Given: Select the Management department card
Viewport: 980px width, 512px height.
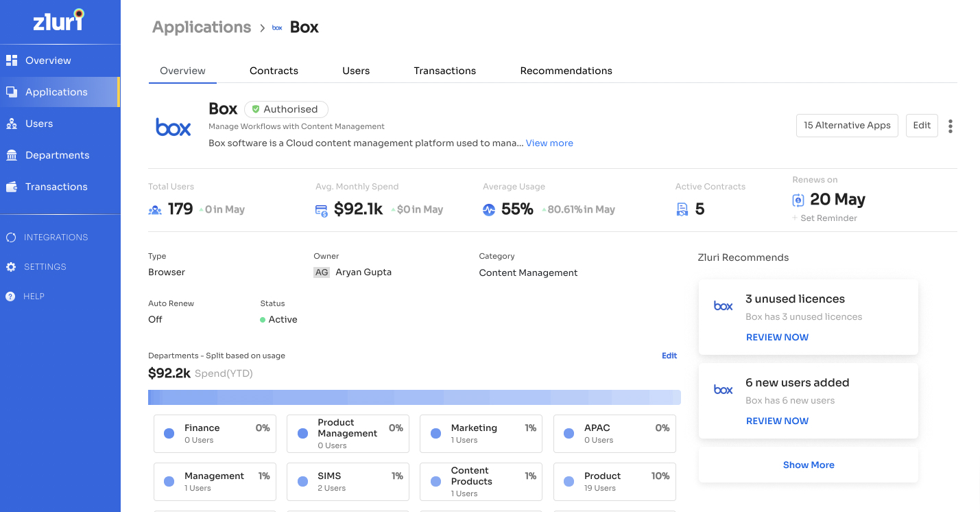Looking at the screenshot, I should click(215, 482).
